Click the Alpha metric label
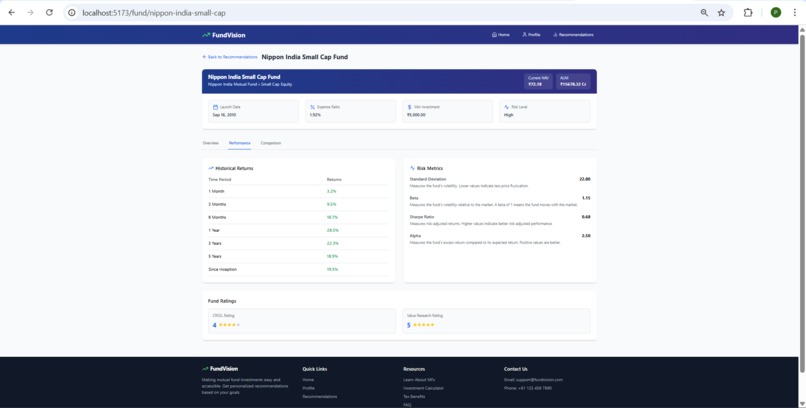The width and height of the screenshot is (806, 408). 415,235
